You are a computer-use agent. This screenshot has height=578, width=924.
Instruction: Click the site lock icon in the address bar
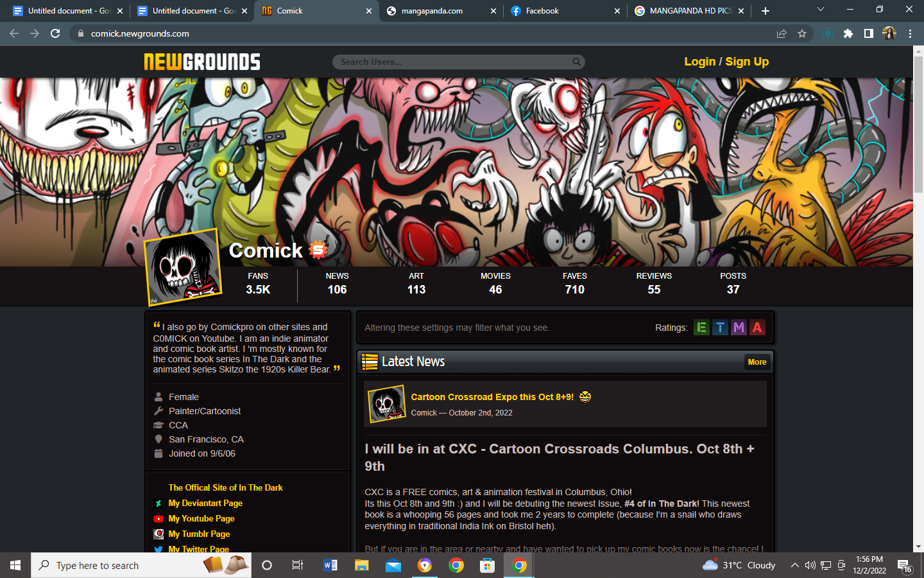(80, 33)
